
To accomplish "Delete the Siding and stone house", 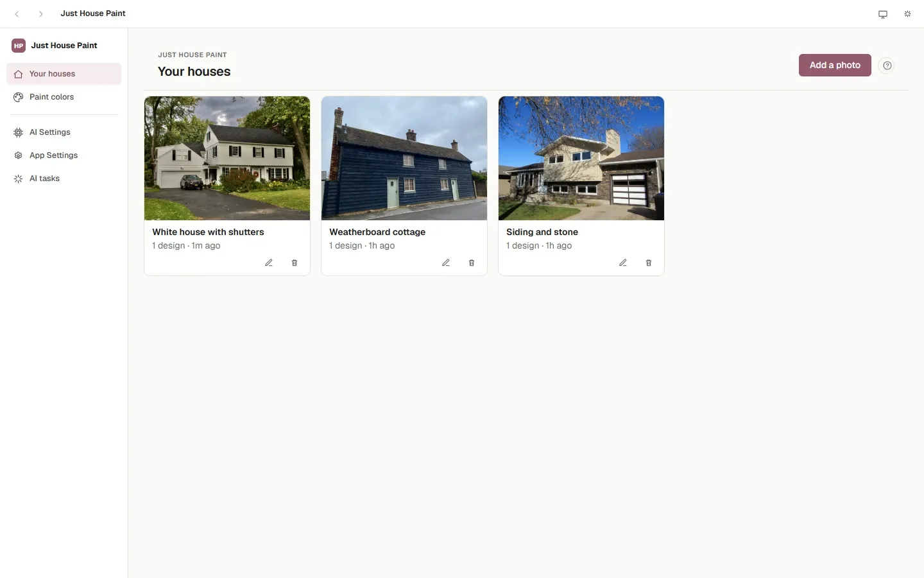I will (x=649, y=263).
